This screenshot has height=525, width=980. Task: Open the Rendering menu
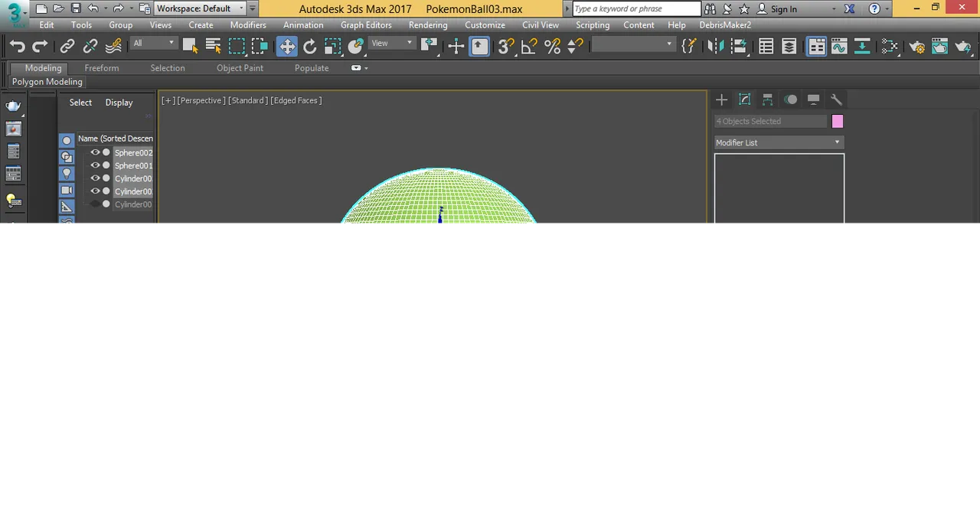tap(428, 25)
